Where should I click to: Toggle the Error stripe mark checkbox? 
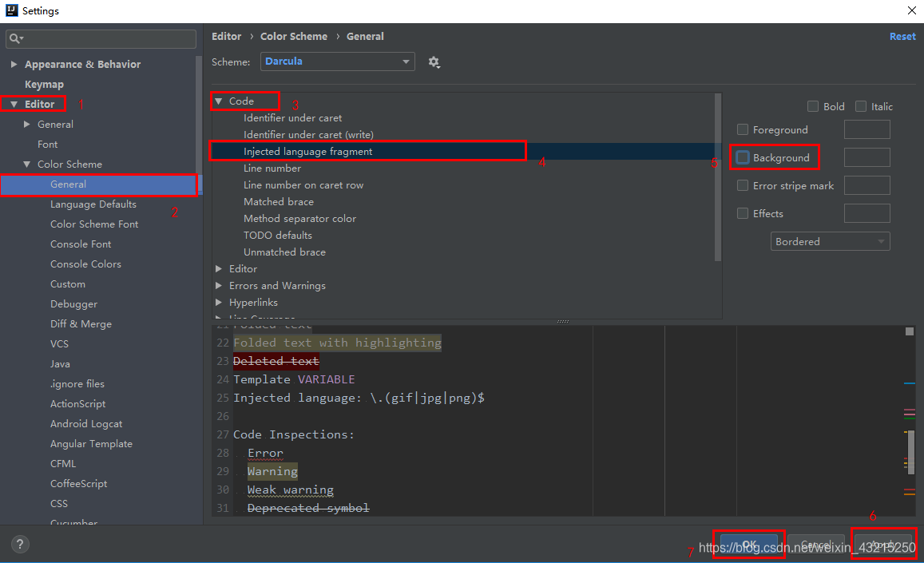point(743,185)
